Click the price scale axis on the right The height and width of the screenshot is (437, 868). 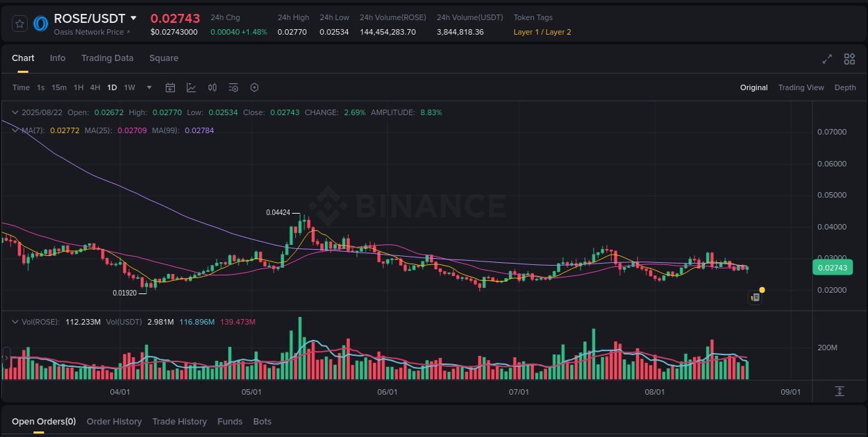831,208
